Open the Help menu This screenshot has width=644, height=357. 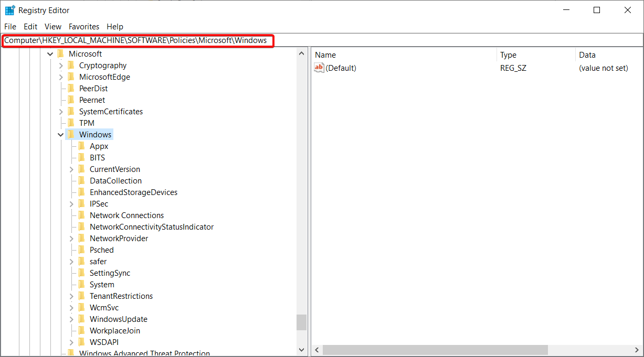(x=115, y=26)
